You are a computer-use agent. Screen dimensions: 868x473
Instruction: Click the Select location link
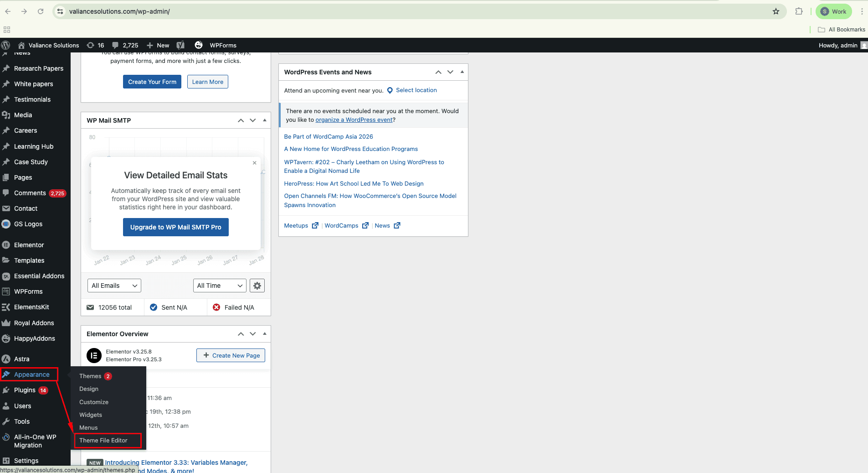pyautogui.click(x=416, y=90)
